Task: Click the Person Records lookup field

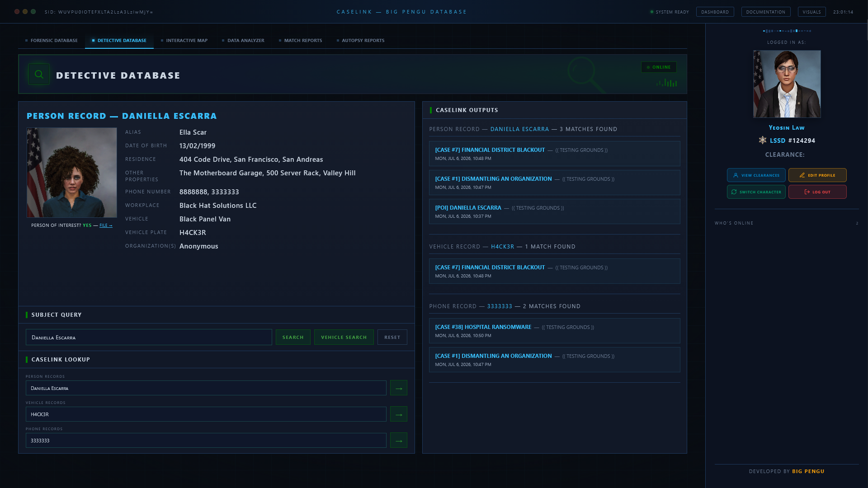Action: pyautogui.click(x=206, y=388)
